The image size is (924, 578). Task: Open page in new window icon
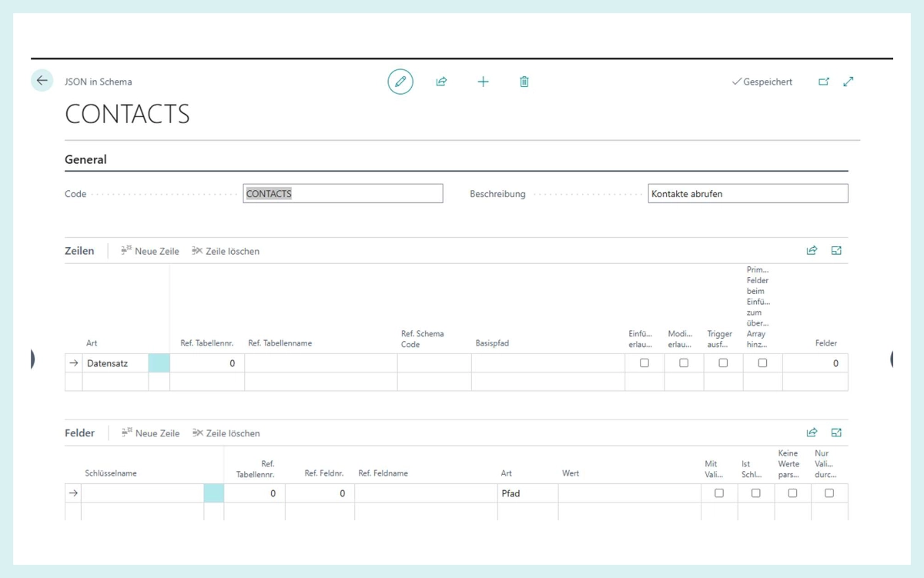click(824, 82)
